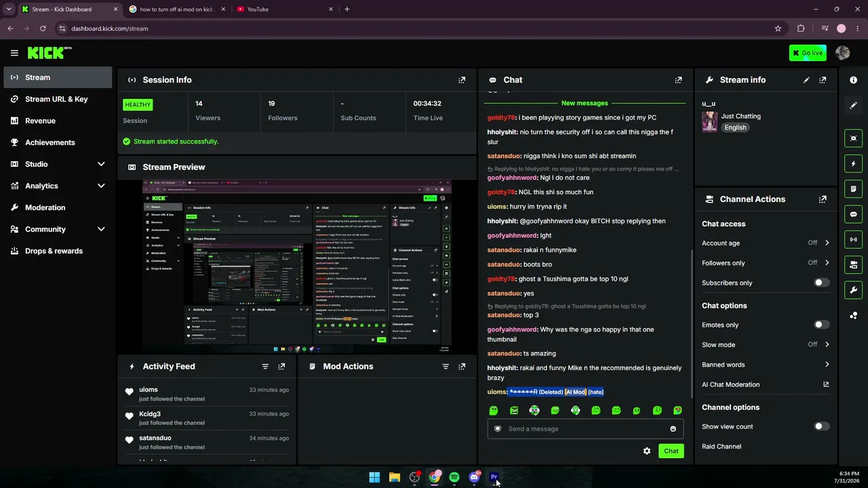Jump to New messages in chat
Viewport: 868px width, 488px height.
tap(585, 103)
